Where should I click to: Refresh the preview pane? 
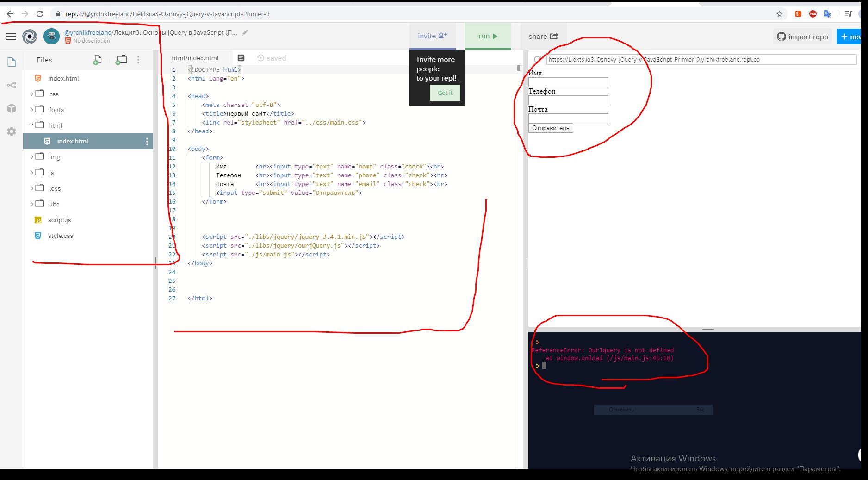coord(537,59)
